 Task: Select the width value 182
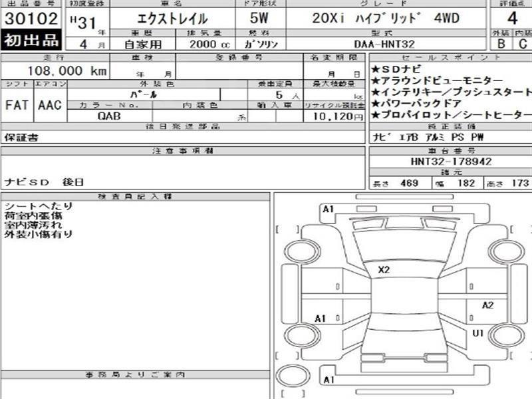[x=466, y=184]
